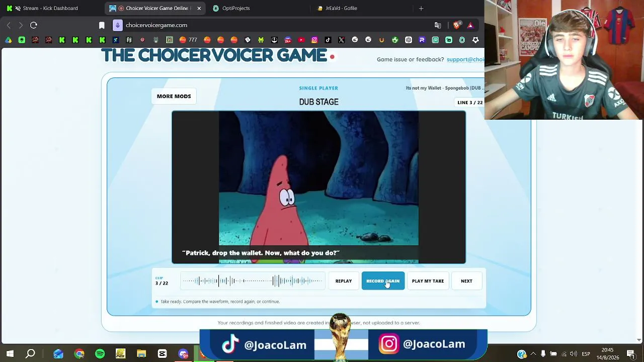Click the CLIP 3 / 22 counter
Viewport: 644px width, 362px height.
click(162, 281)
